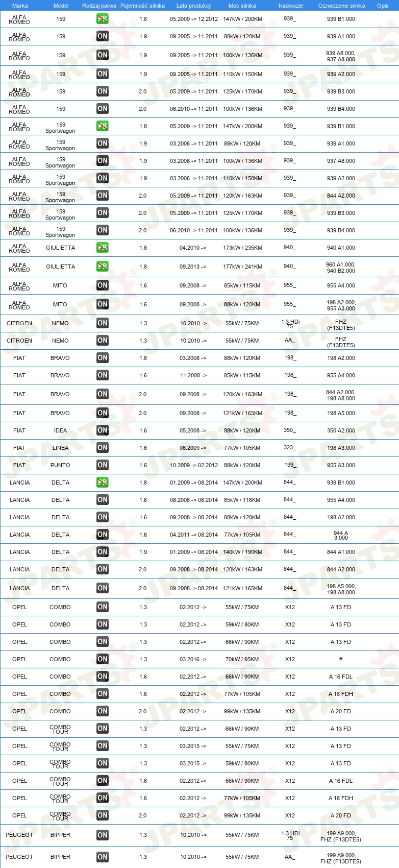This screenshot has width=399, height=868.
Task: Click ON icon for 159 Sportwagon 120kW / 163KM
Action: tap(103, 196)
